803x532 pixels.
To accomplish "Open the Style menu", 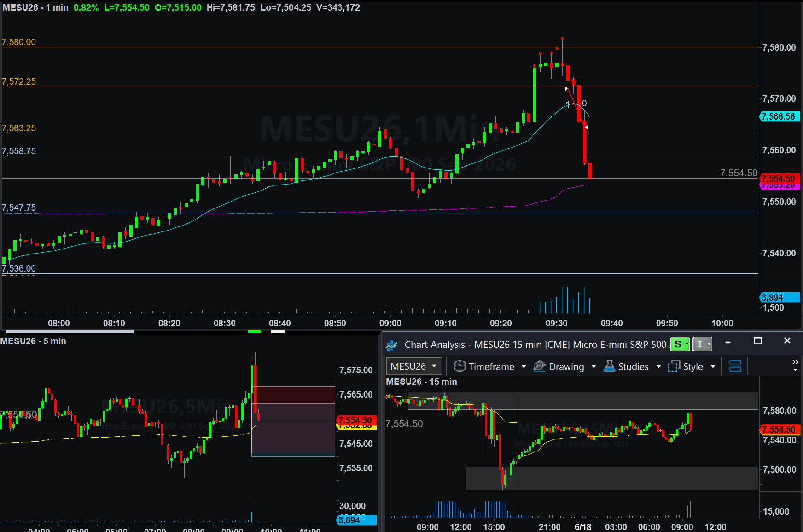I will (x=693, y=366).
